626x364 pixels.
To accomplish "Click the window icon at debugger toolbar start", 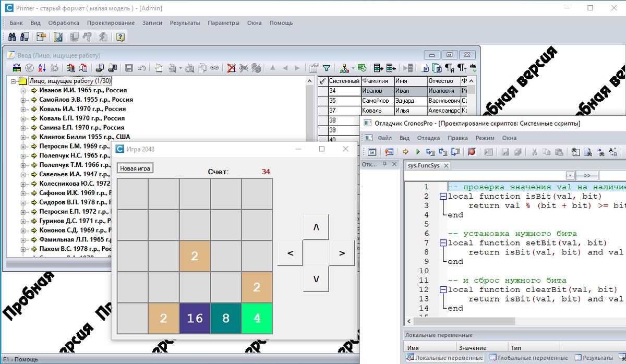I will coord(372,152).
